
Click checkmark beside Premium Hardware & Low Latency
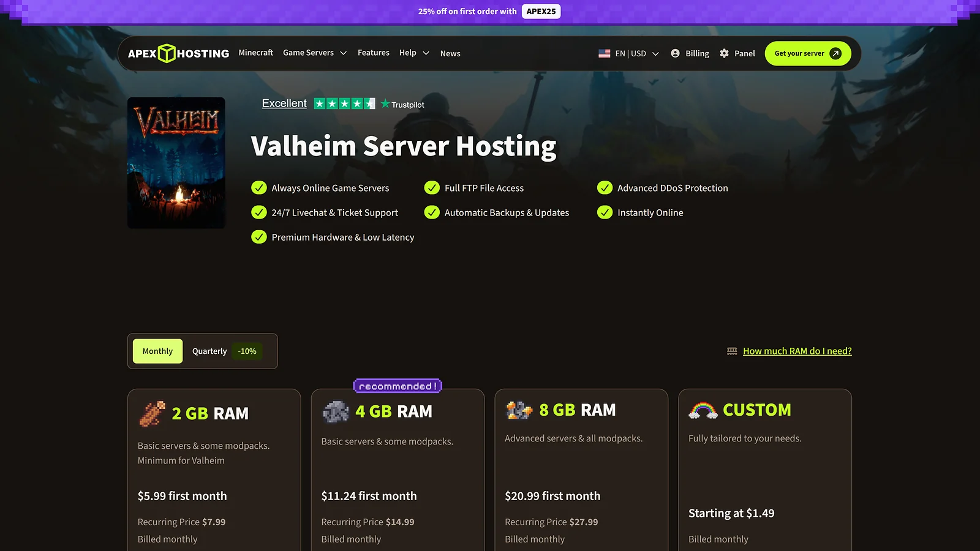tap(259, 236)
